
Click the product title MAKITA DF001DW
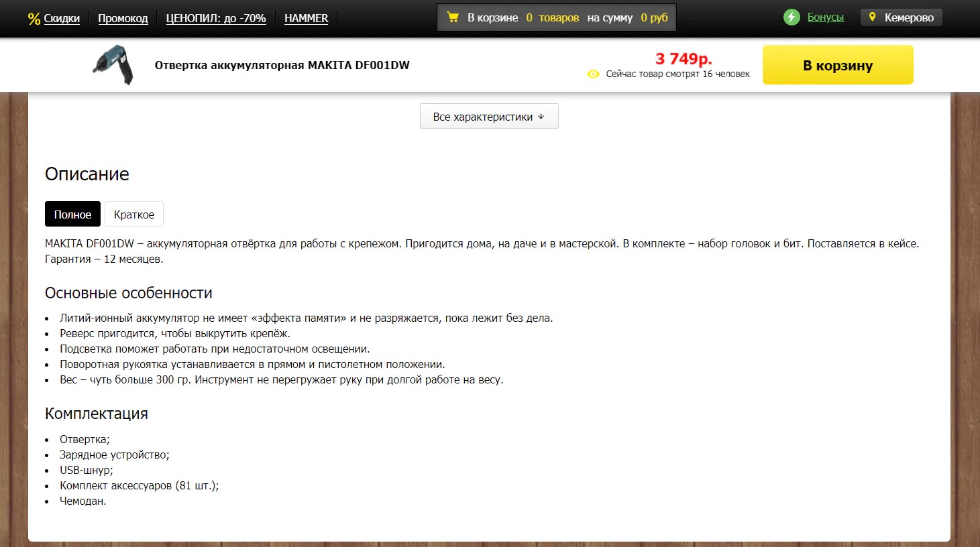point(282,65)
